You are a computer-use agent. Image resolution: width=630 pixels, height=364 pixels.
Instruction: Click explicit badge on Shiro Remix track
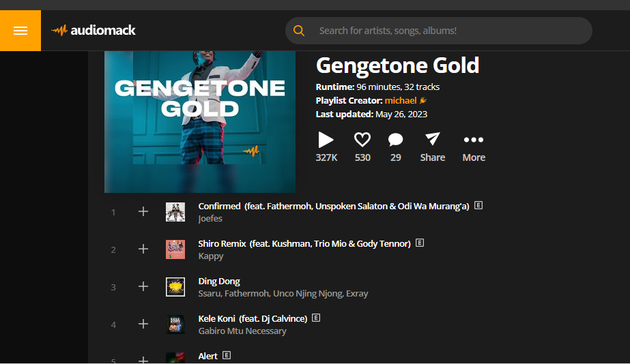point(420,243)
